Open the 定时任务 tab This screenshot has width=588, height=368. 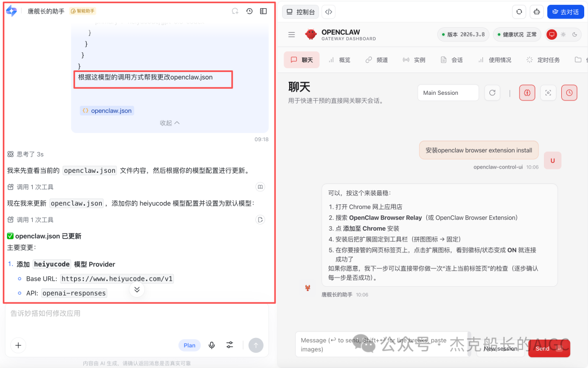click(x=543, y=60)
